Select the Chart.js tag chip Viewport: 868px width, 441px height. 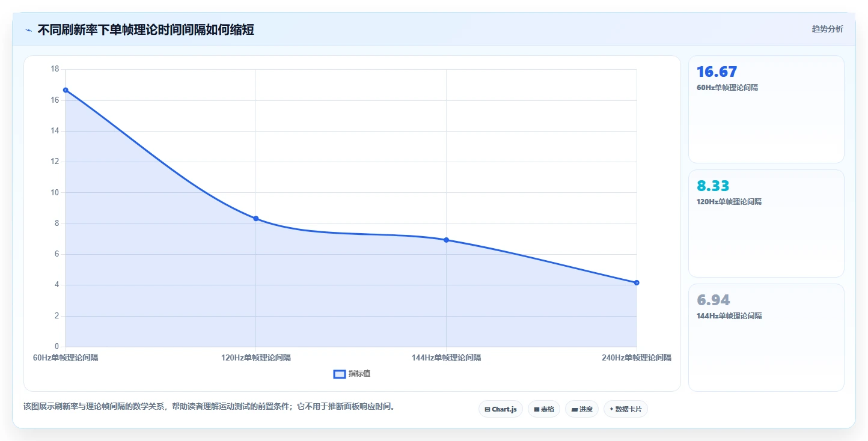tap(501, 409)
